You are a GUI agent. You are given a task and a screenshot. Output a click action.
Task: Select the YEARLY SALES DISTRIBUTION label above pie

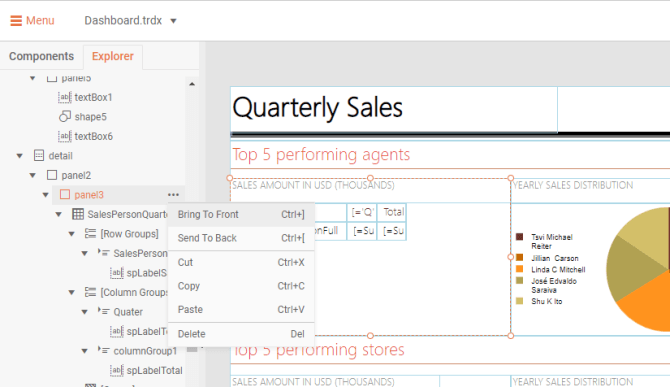click(x=573, y=185)
